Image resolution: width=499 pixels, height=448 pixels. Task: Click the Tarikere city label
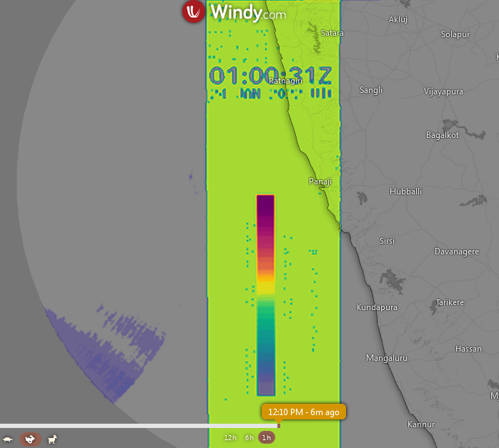pos(450,302)
